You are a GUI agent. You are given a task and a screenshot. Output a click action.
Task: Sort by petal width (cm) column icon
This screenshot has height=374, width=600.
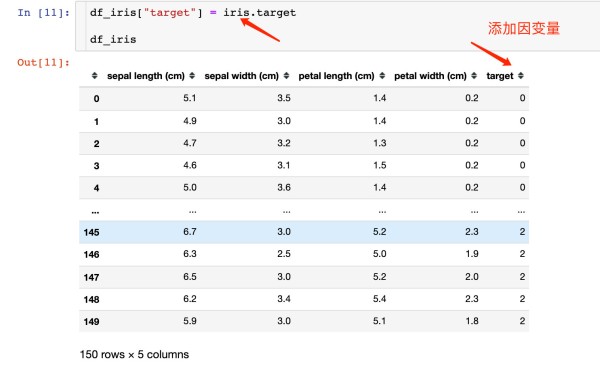coord(474,76)
